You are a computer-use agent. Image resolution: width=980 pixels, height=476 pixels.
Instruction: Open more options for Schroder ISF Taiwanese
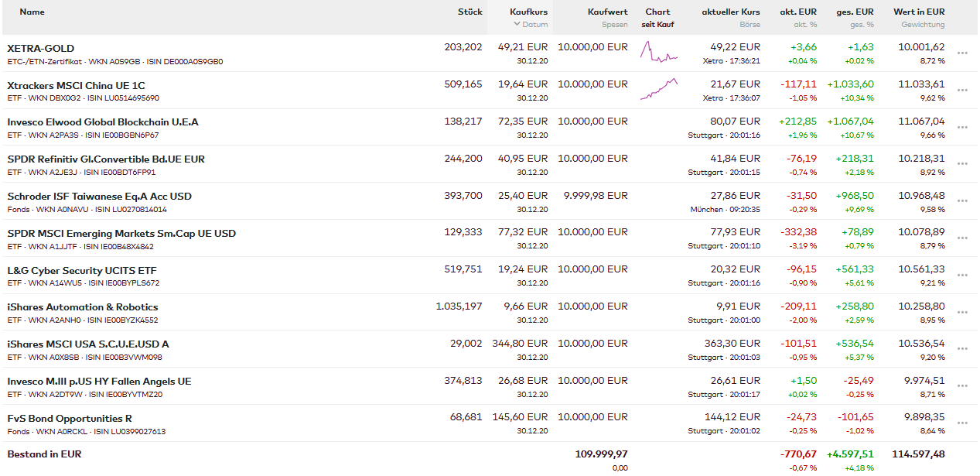point(962,201)
